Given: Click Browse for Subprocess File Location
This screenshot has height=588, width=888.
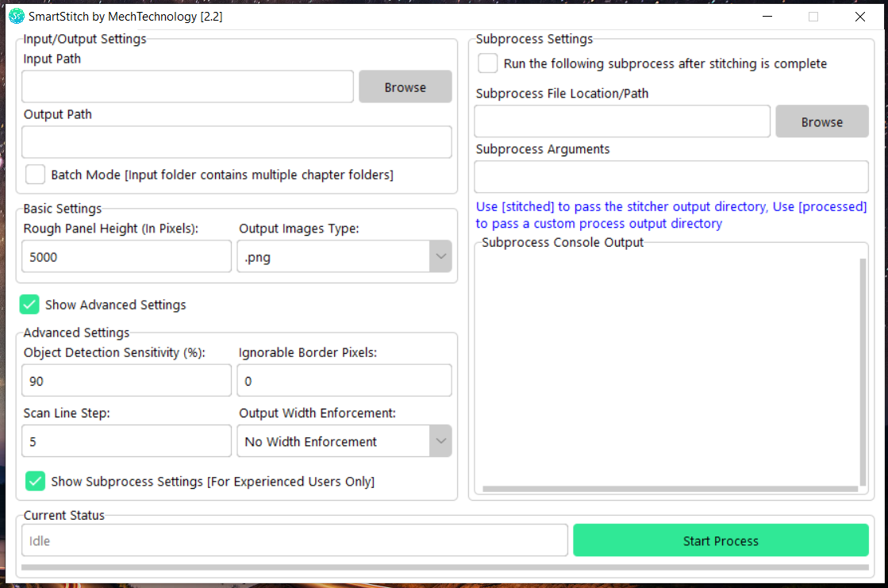Looking at the screenshot, I should tap(822, 121).
